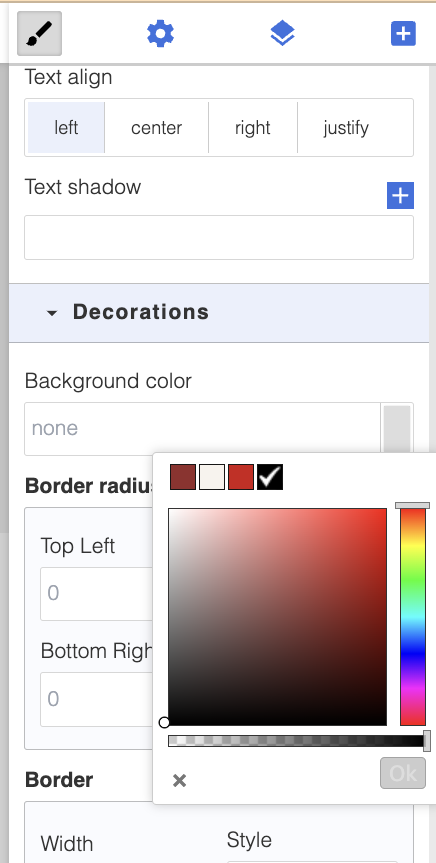Open the Layer Manager icon
This screenshot has width=436, height=863.
(282, 34)
